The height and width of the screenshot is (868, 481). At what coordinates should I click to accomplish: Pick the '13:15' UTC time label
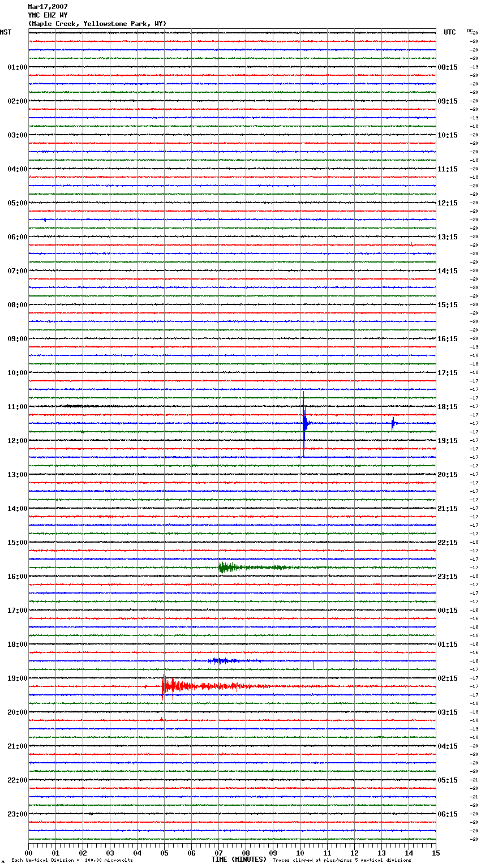448,237
